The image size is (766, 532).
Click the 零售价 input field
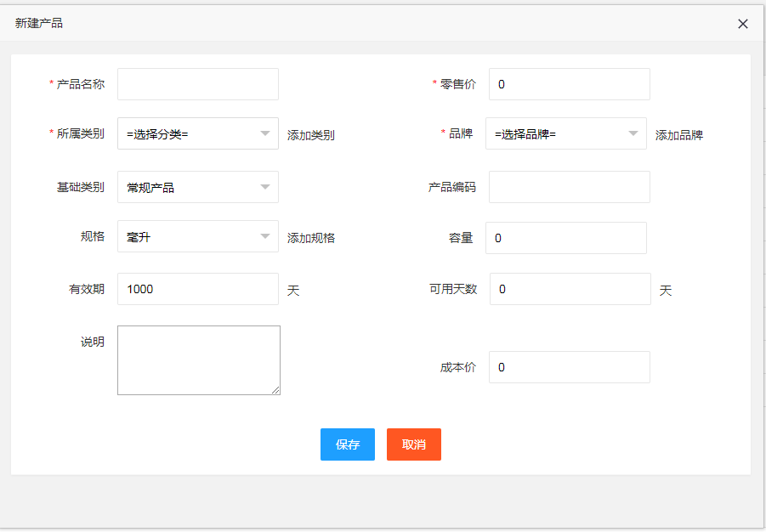(x=569, y=84)
